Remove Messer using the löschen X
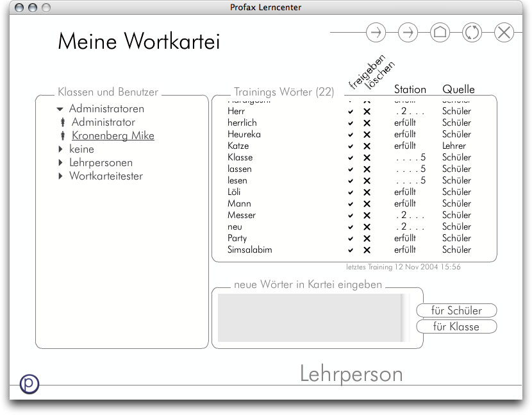 pos(367,216)
